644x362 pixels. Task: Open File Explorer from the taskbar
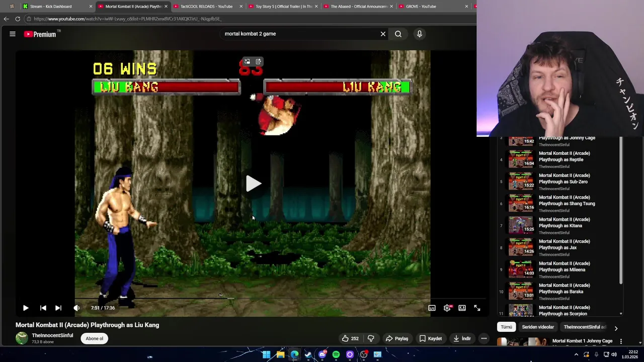point(280,354)
